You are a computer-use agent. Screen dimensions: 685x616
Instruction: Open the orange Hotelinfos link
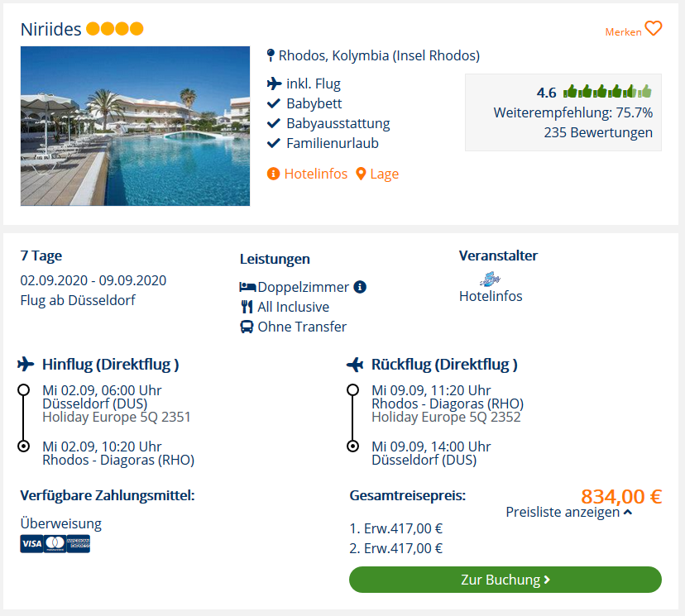(315, 174)
